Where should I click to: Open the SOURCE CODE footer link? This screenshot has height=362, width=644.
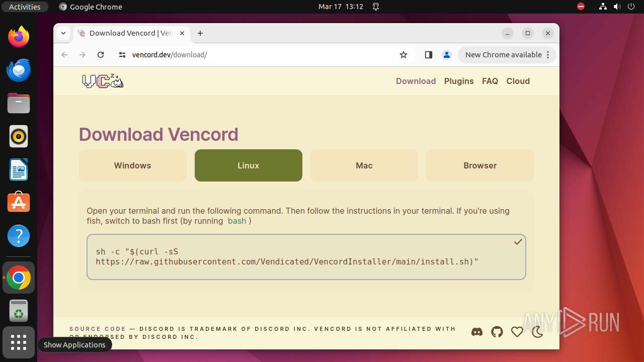[98, 329]
